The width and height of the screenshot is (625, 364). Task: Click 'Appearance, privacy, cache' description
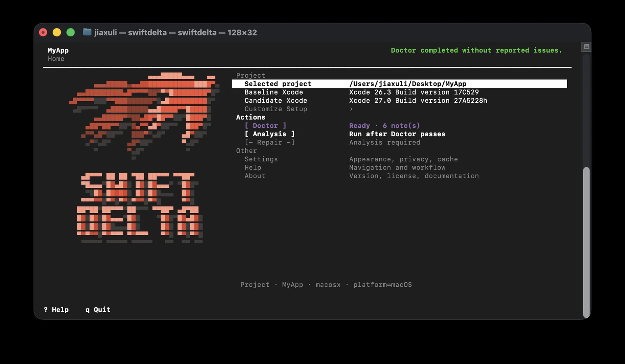tap(404, 159)
